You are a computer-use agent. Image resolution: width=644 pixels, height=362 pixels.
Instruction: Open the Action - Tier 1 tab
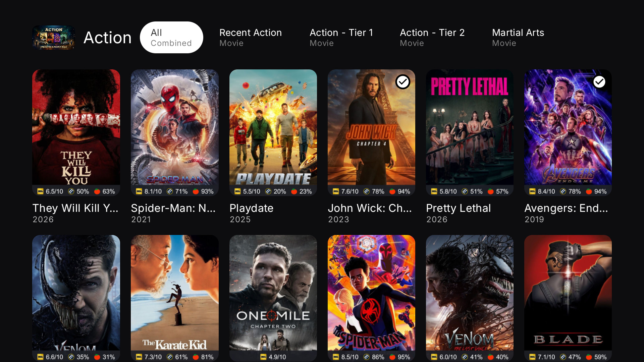tap(341, 38)
